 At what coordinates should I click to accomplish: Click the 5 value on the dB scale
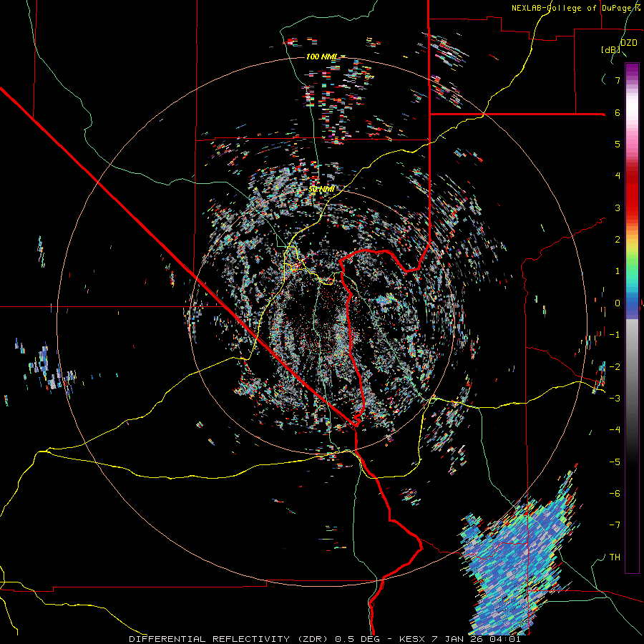(618, 144)
